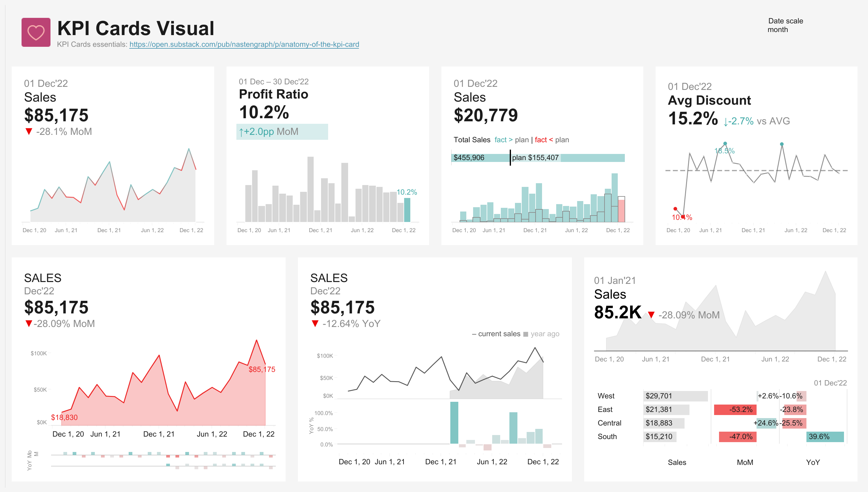This screenshot has width=868, height=492.
Task: Click the teal up-arrow in +2.0pp MoM badge
Action: (x=242, y=132)
